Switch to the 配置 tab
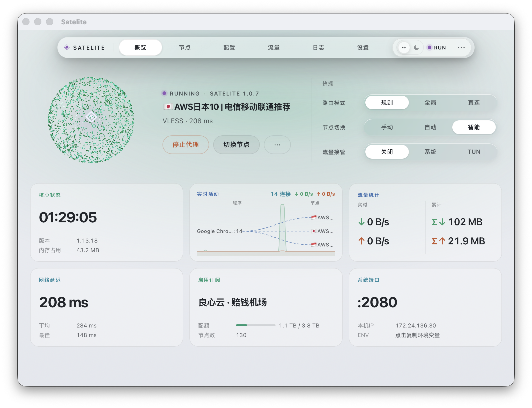 (229, 48)
